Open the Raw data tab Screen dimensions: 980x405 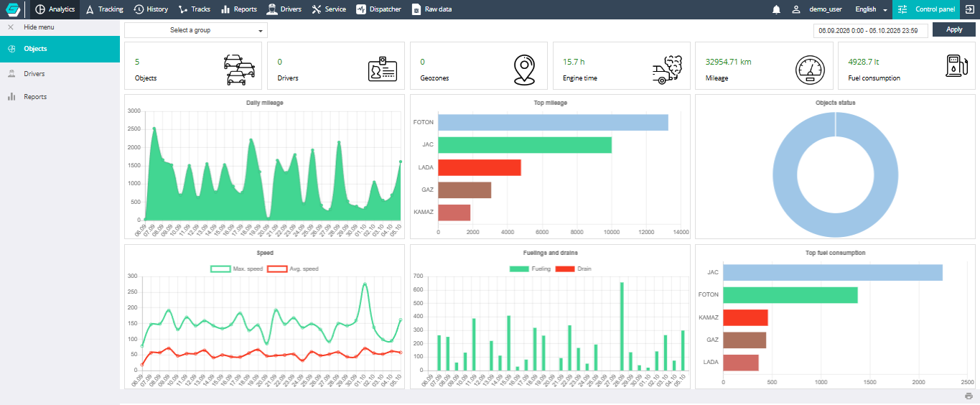[x=432, y=9]
